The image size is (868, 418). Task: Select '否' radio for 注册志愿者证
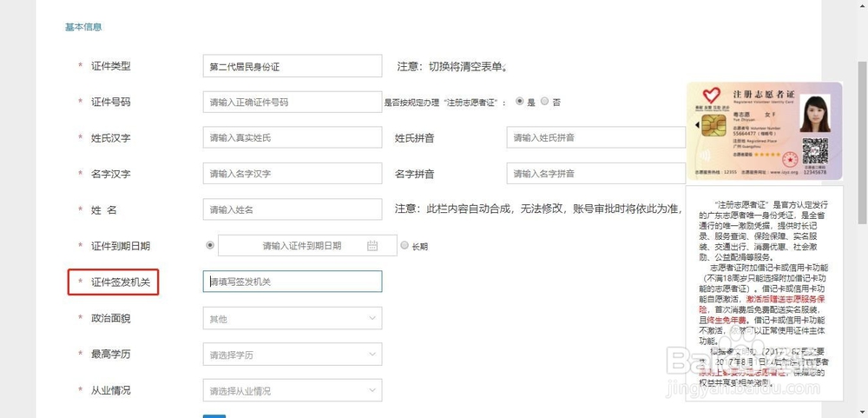[x=544, y=102]
